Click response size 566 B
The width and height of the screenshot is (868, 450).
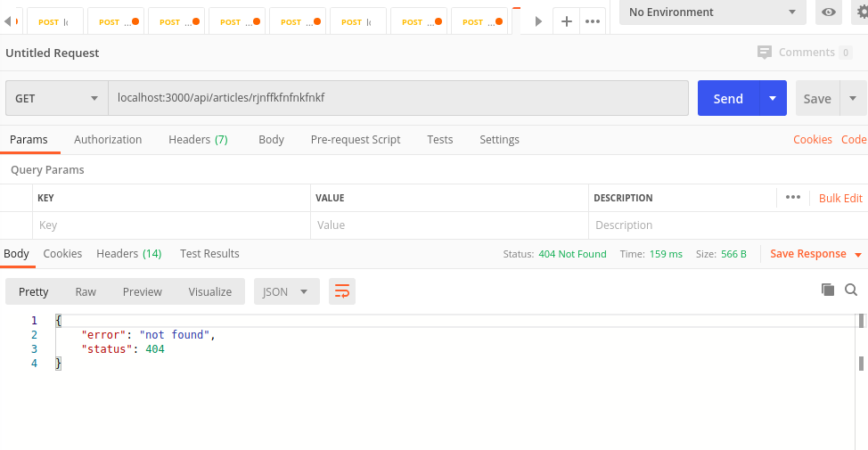(x=733, y=254)
